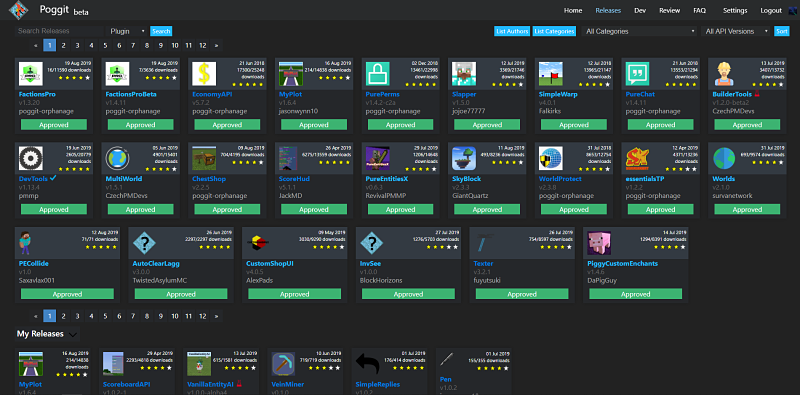800x395 pixels.
Task: Open the All API Versions dropdown
Action: (735, 31)
